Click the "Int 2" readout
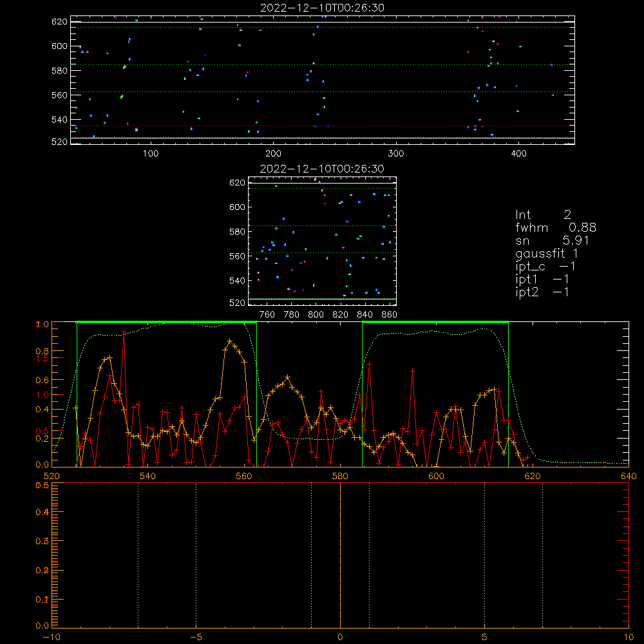The image size is (644, 644). pos(543,215)
